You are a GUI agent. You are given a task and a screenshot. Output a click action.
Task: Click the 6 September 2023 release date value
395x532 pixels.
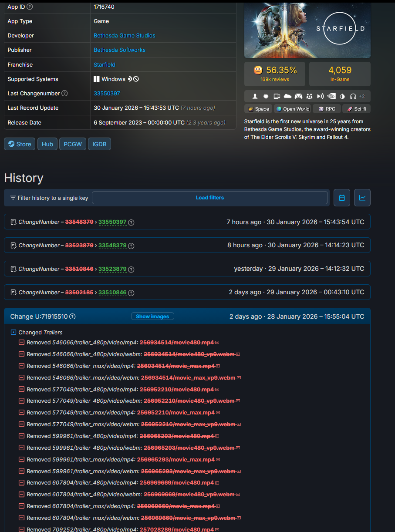coord(139,123)
